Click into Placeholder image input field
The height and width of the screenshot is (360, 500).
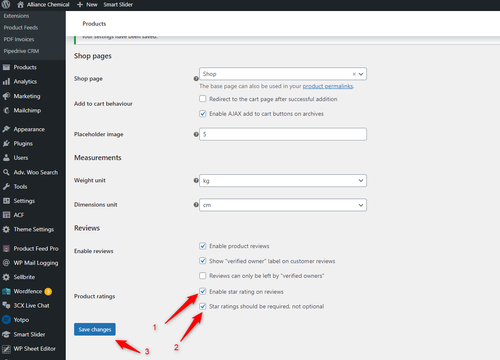[x=283, y=134]
